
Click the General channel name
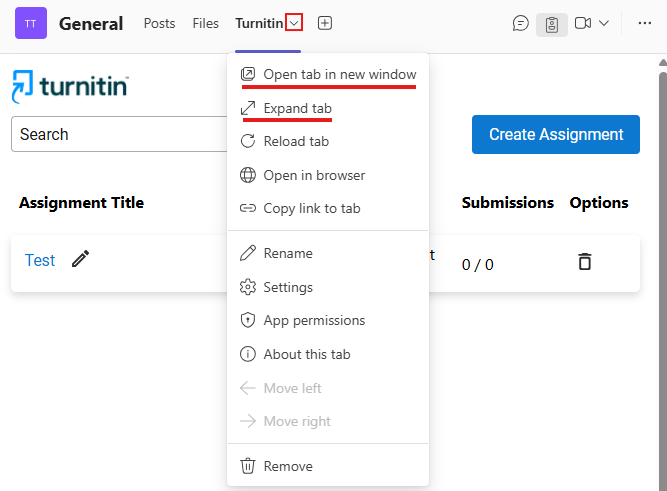click(91, 24)
